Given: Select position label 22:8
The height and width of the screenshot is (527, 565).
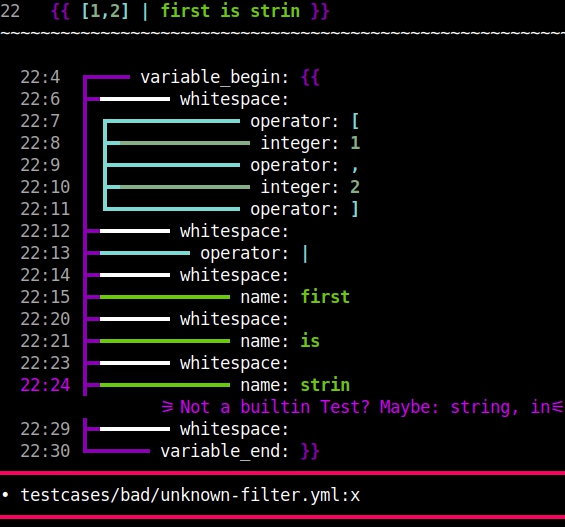Looking at the screenshot, I should coord(40,143).
